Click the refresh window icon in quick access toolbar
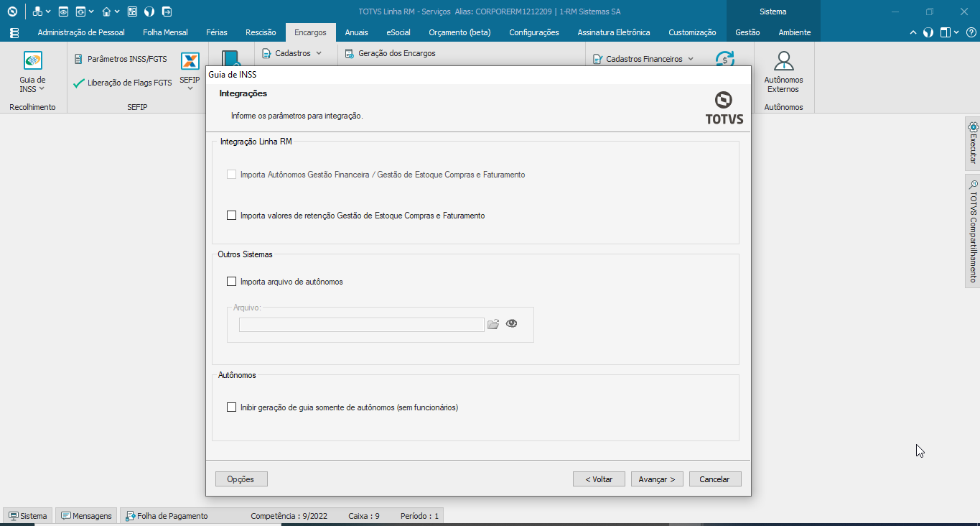Image resolution: width=980 pixels, height=526 pixels. pos(80,11)
